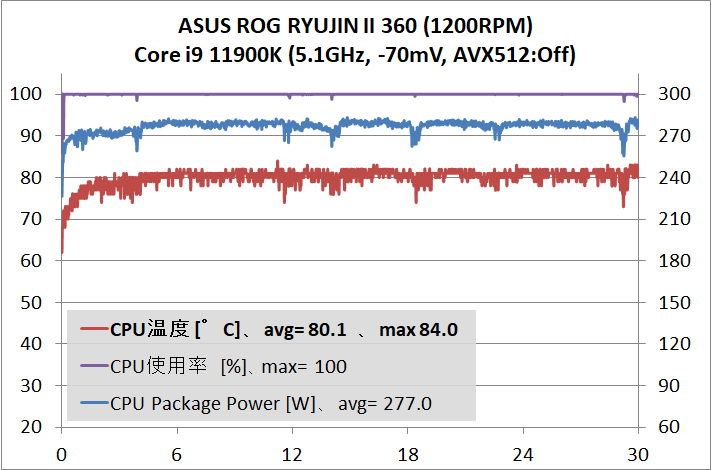Click the right axis label 150
Image resolution: width=711 pixels, height=470 pixels.
click(674, 303)
